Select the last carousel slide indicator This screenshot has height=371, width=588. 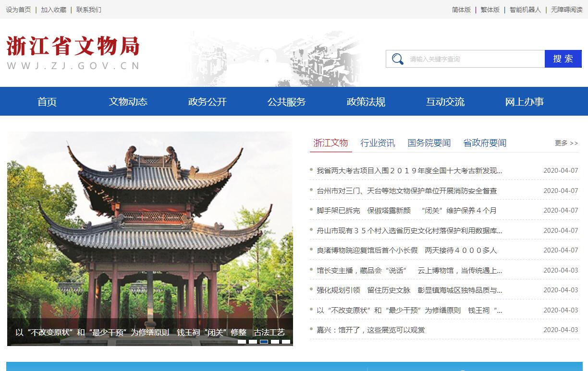tap(286, 342)
